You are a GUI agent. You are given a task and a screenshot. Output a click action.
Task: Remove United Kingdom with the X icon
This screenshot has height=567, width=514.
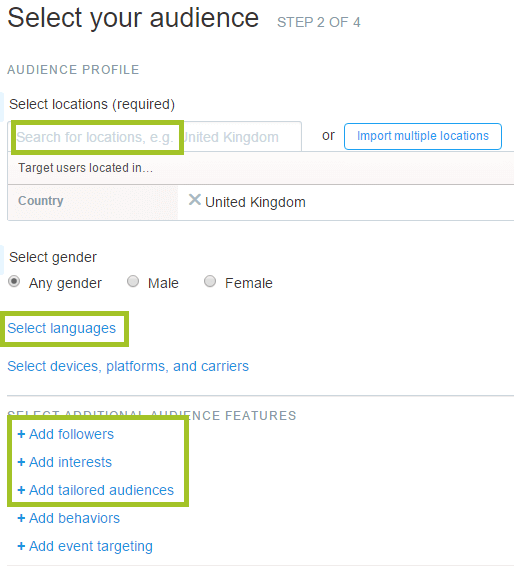click(195, 200)
